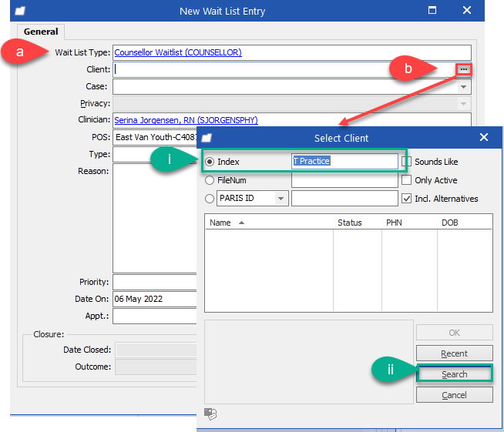
Task: Click the Outcome field
Action: 156,367
